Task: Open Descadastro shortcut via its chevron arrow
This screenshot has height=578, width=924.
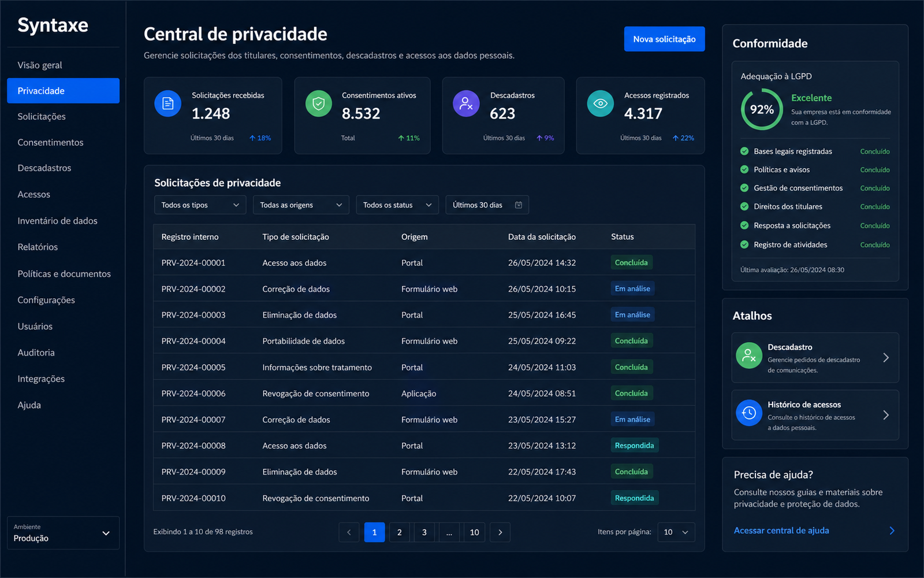Action: coord(886,358)
